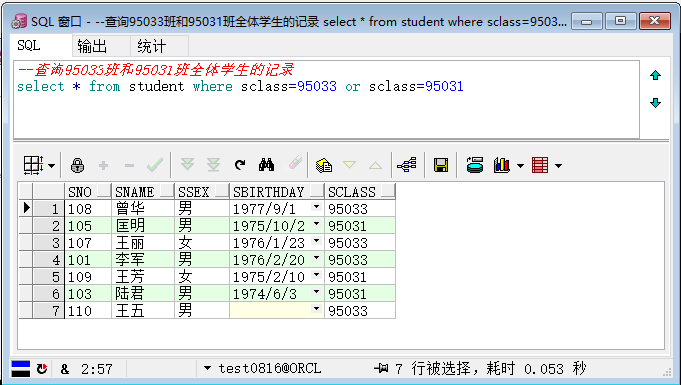Fetch next page double-arrow icon

click(x=187, y=165)
